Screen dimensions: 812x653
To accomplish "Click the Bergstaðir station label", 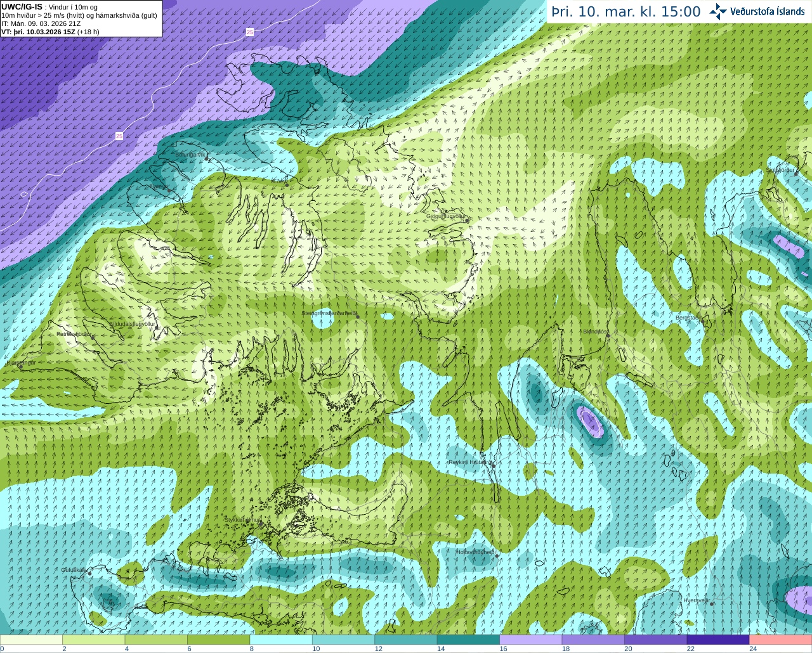I will (688, 317).
